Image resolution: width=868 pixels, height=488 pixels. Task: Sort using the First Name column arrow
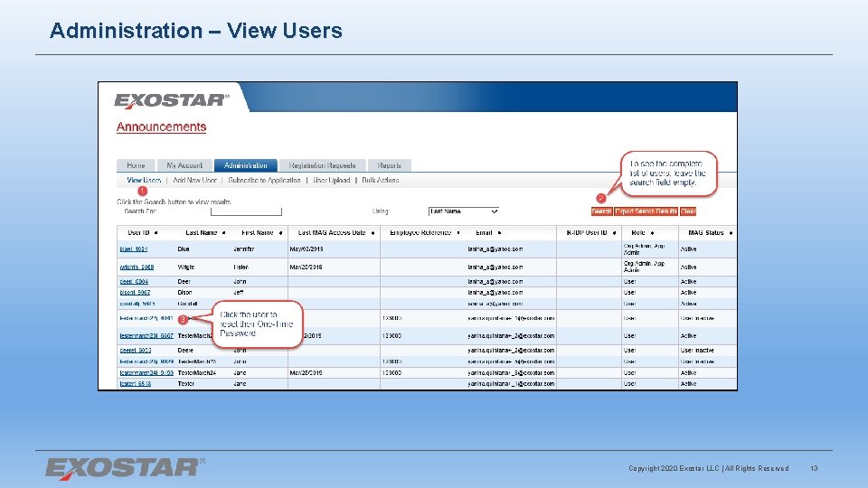[x=280, y=233]
